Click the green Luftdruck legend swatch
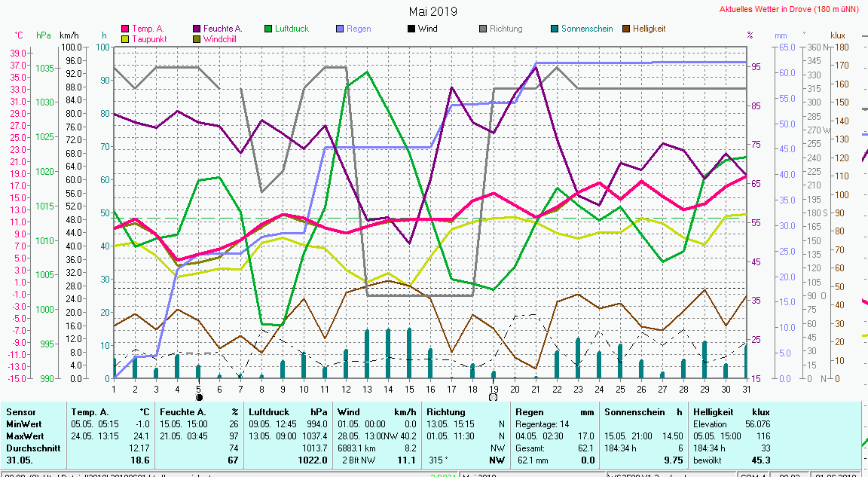 268,29
